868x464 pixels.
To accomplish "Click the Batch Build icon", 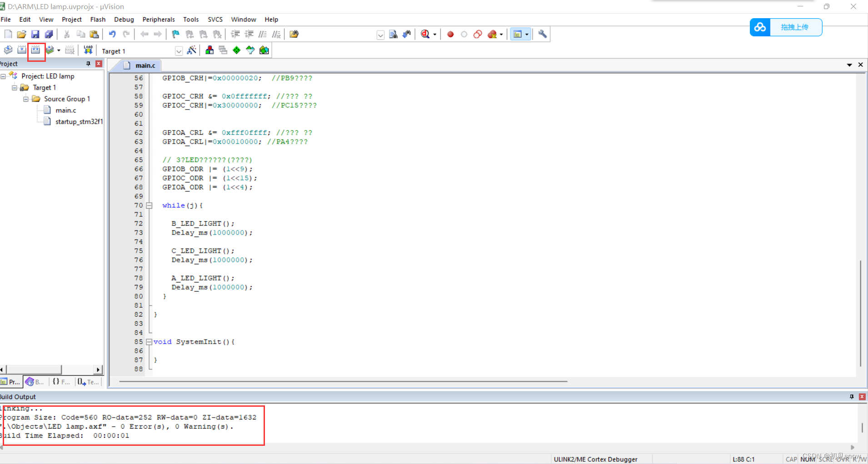I will 50,50.
